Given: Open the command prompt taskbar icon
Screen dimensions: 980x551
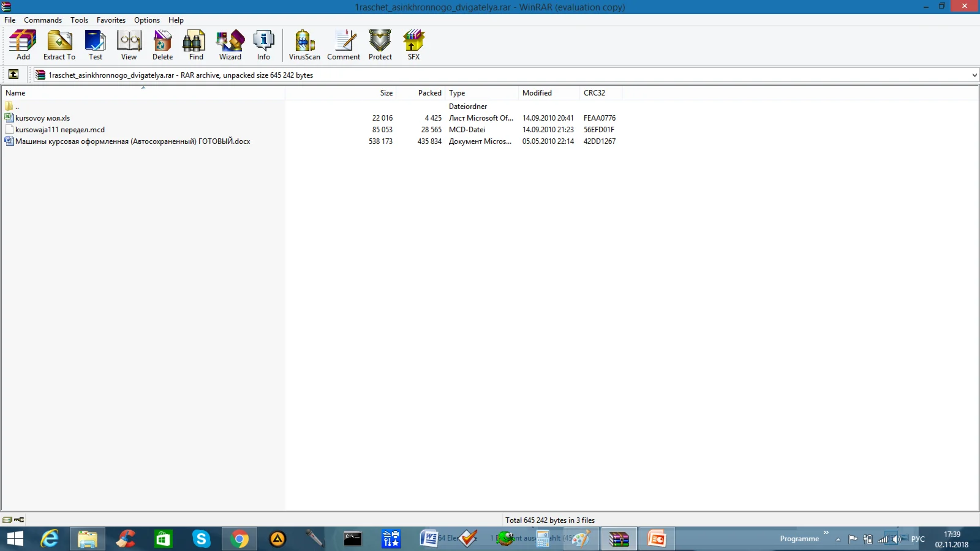Looking at the screenshot, I should (x=353, y=539).
